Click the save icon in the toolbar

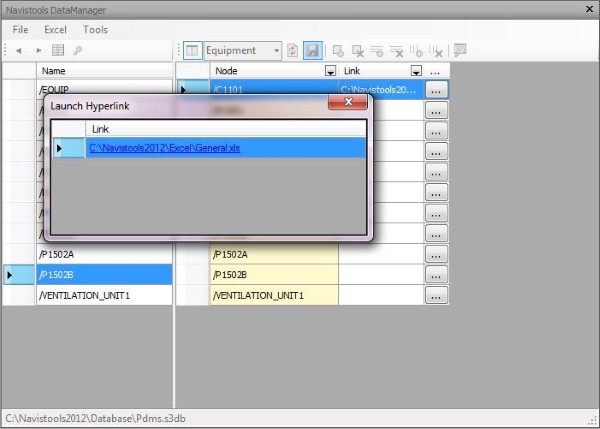(312, 50)
